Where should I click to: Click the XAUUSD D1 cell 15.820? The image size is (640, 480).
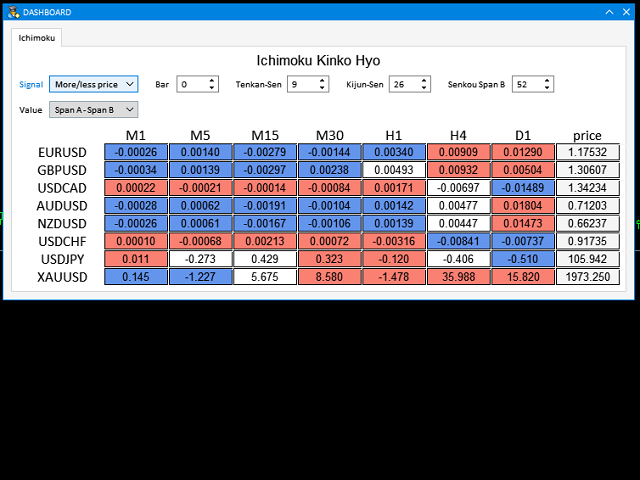(x=521, y=277)
